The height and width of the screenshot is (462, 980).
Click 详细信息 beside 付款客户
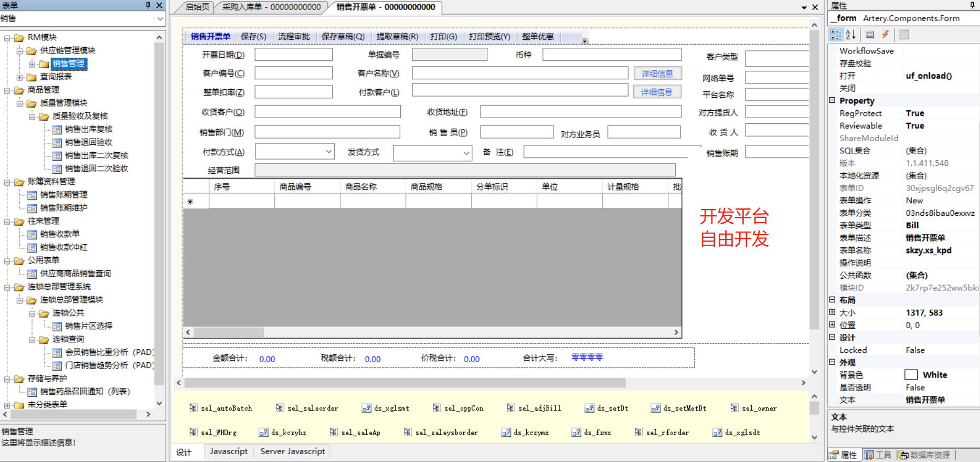pyautogui.click(x=657, y=92)
